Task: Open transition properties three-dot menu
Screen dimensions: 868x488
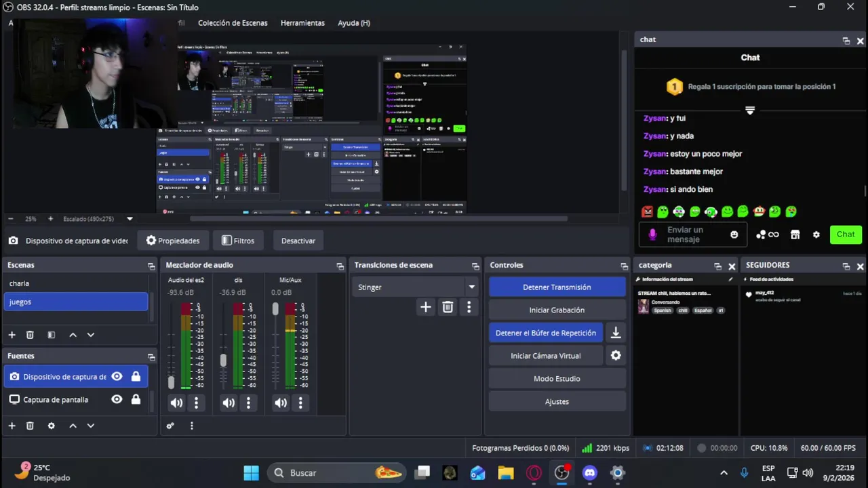Action: tap(469, 307)
